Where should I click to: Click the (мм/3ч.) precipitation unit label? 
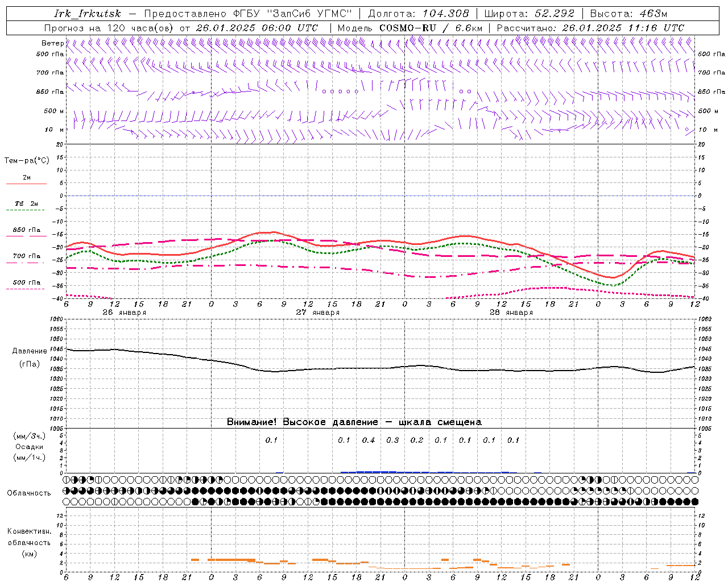[29, 436]
